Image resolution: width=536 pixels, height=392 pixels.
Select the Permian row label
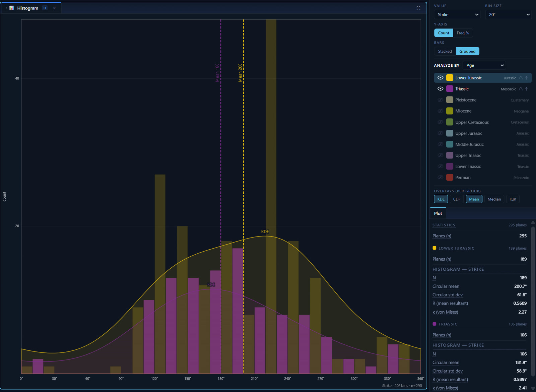[463, 178]
